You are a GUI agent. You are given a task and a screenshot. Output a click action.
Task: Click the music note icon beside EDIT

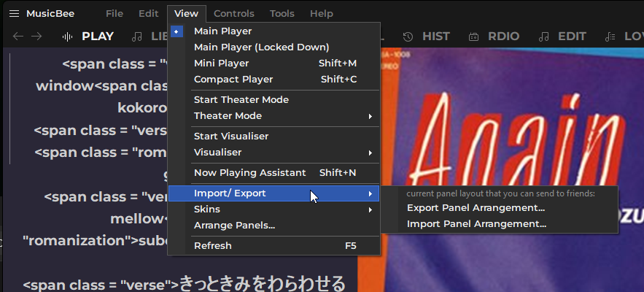click(544, 36)
